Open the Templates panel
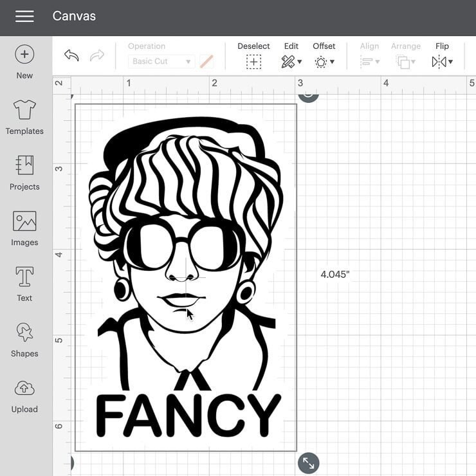The width and height of the screenshot is (476, 476). (24, 111)
